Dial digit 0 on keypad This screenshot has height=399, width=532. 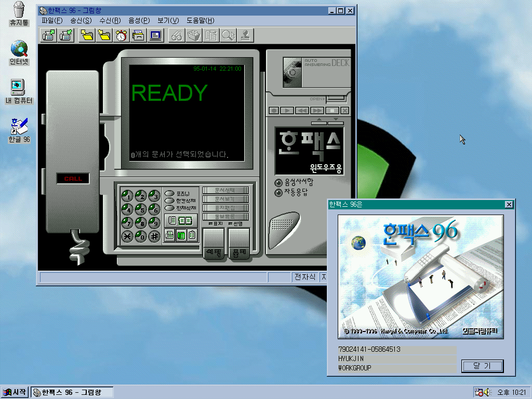pyautogui.click(x=141, y=236)
